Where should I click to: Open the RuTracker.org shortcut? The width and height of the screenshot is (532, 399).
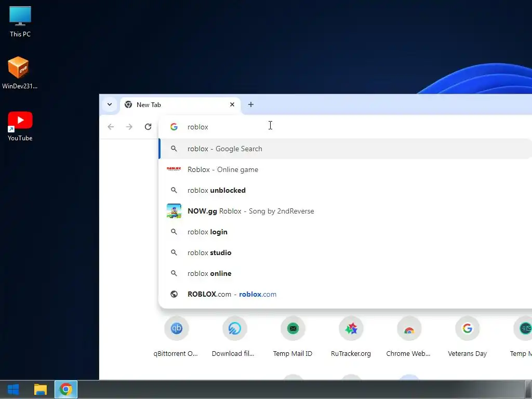(x=351, y=337)
